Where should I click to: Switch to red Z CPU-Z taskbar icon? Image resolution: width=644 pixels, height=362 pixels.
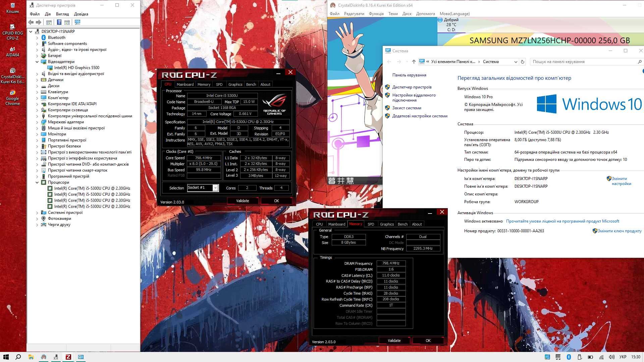pos(68,357)
